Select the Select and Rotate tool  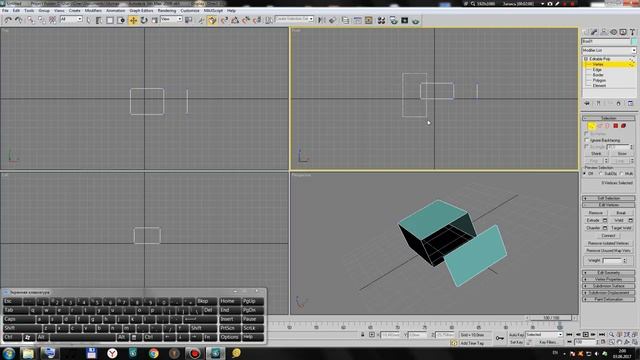pyautogui.click(x=144, y=20)
